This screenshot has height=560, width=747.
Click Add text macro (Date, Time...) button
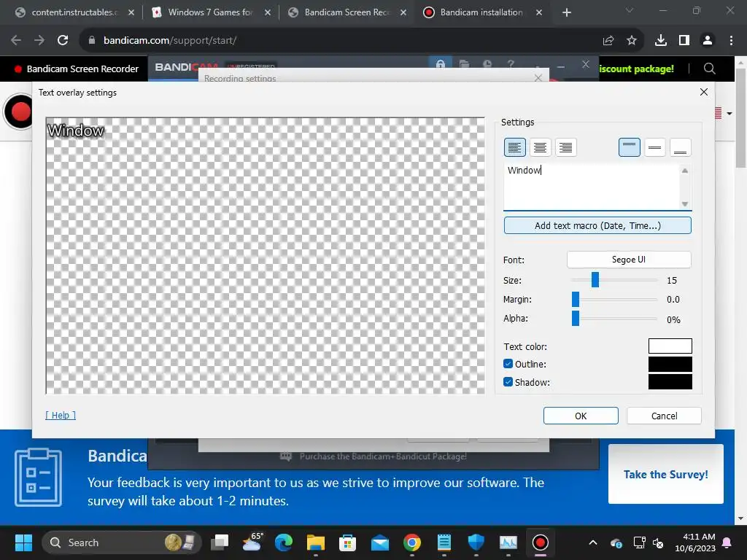pos(597,226)
